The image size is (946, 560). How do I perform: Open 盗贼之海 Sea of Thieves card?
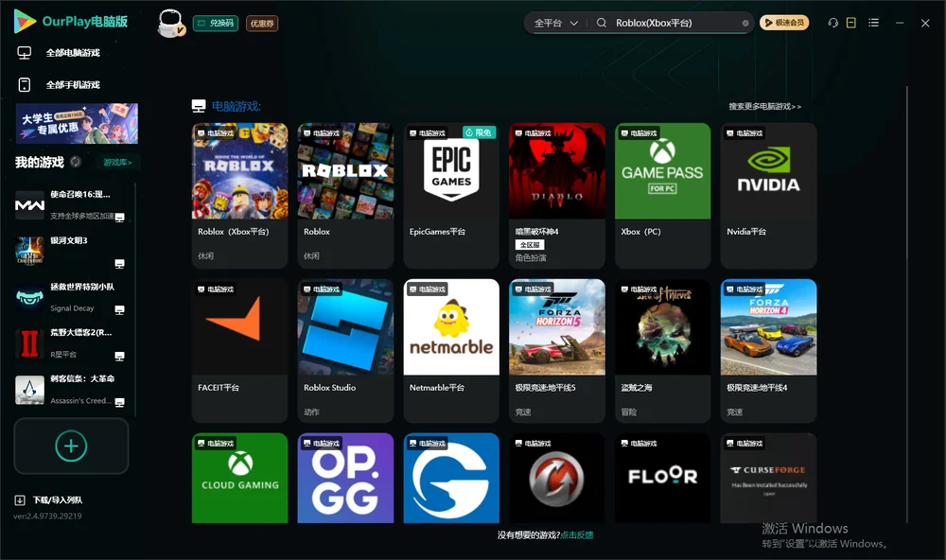coord(663,351)
